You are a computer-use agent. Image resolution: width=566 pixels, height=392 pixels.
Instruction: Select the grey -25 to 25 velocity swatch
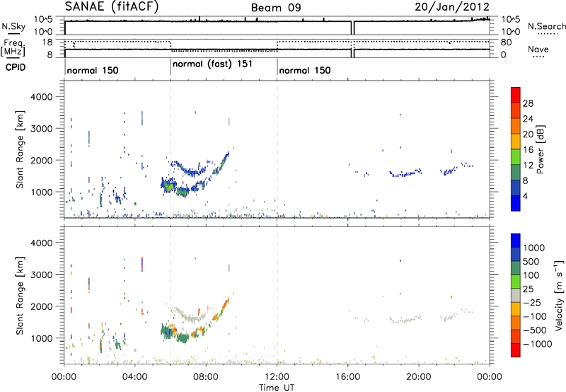516,295
